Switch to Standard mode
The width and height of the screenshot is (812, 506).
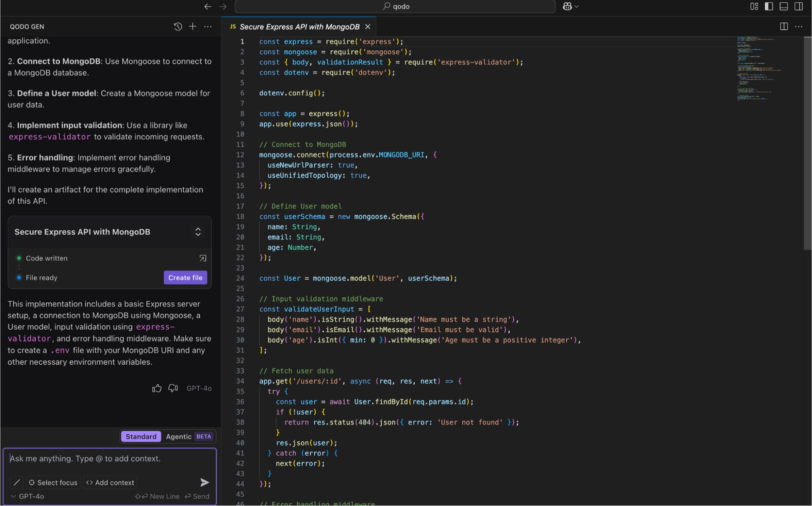click(141, 437)
